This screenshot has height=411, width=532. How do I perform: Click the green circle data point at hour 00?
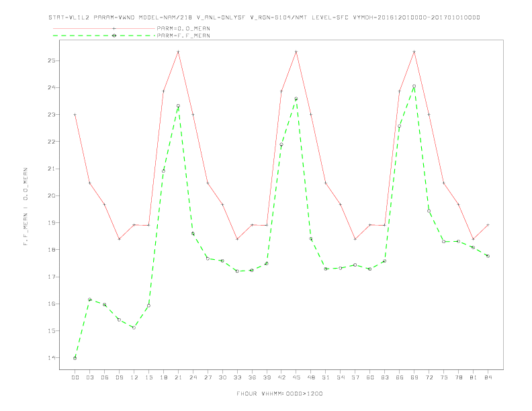pyautogui.click(x=75, y=358)
